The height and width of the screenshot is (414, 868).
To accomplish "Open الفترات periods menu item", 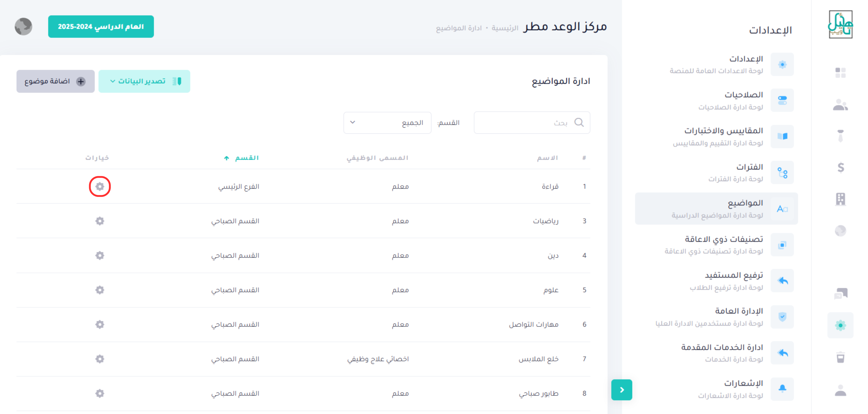I will pyautogui.click(x=716, y=173).
